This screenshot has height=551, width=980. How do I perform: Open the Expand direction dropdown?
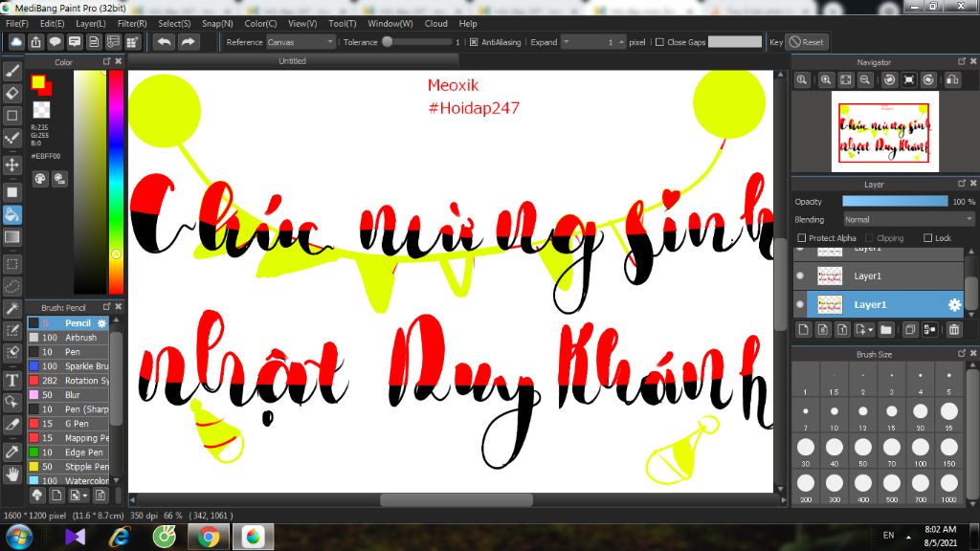click(567, 42)
